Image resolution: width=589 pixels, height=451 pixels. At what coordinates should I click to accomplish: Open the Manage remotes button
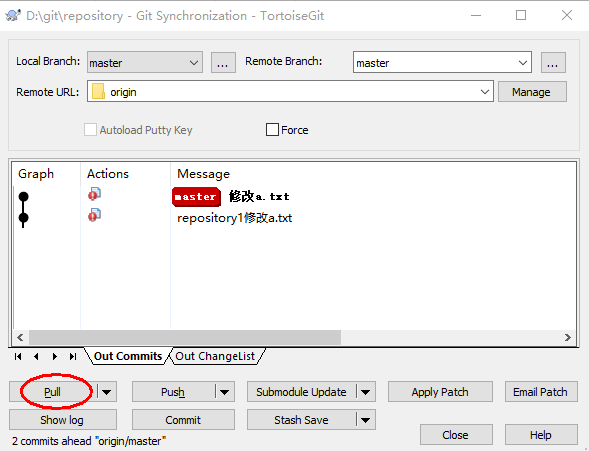coord(532,92)
